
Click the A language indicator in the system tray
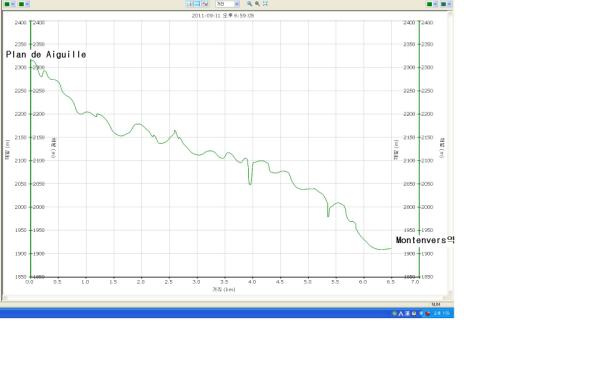pyautogui.click(x=401, y=313)
